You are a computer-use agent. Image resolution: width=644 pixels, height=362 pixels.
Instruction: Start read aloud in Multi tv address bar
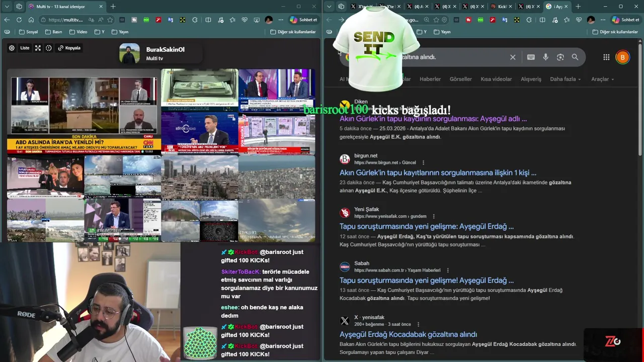coord(101,20)
